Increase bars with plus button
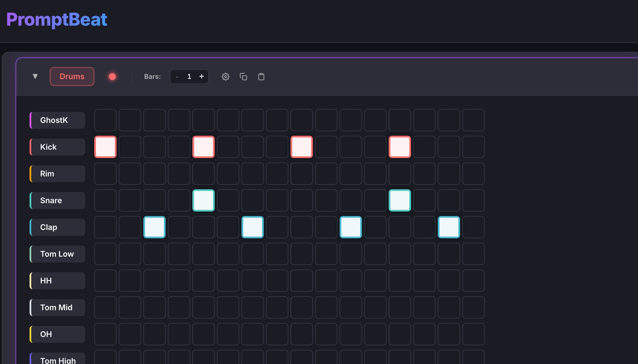Viewport: 638px width, 364px height. coord(201,76)
